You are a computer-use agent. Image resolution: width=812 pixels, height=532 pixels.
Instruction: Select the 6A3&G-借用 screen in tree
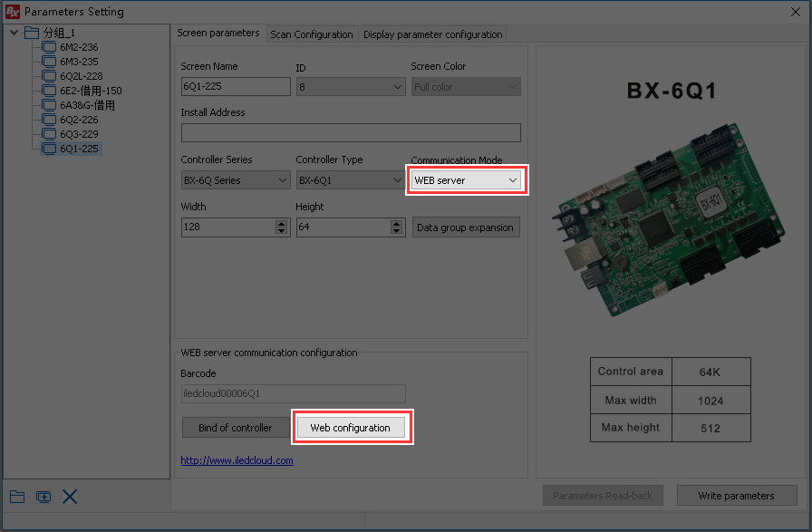[87, 105]
